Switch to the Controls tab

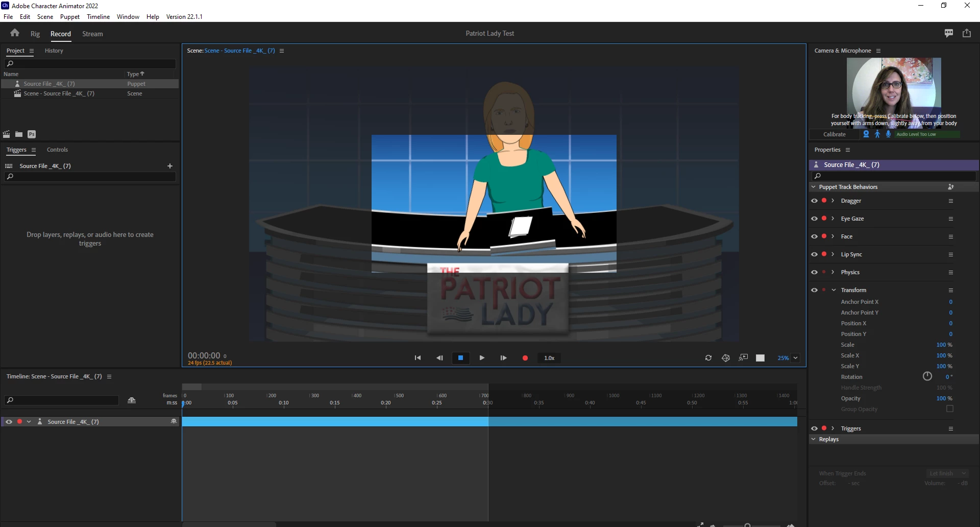57,150
